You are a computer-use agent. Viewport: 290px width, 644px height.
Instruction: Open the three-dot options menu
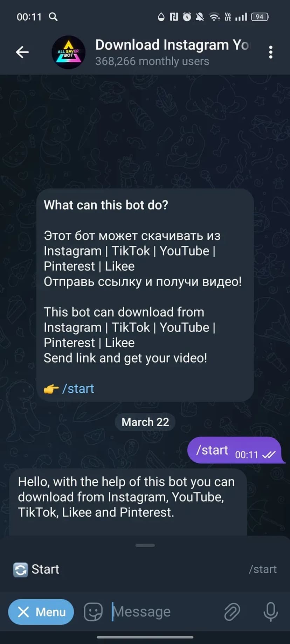coord(270,52)
